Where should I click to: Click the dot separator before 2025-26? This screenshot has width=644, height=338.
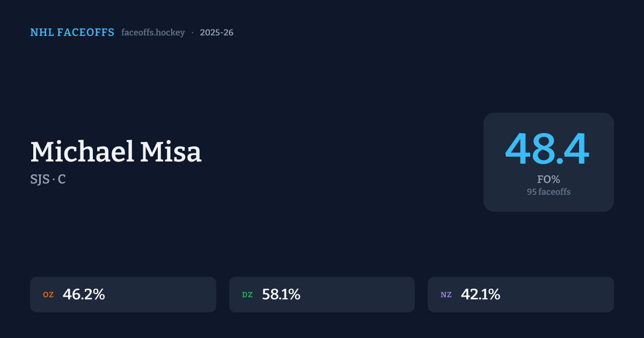point(192,33)
